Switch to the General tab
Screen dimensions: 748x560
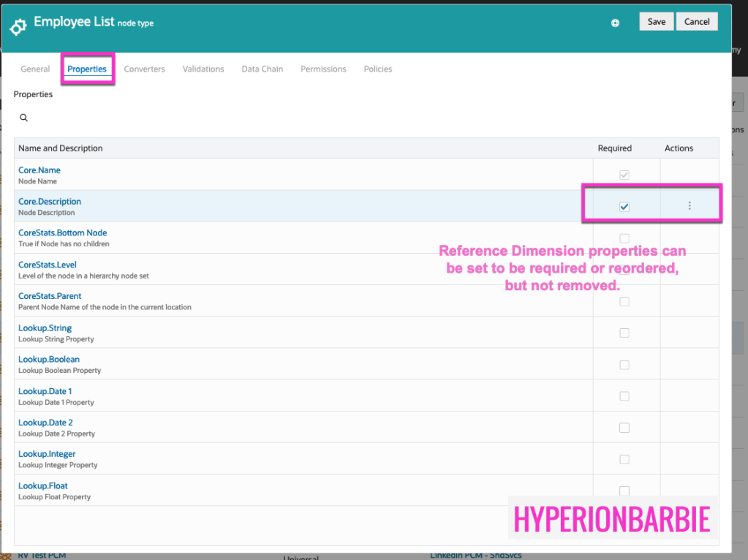coord(35,69)
